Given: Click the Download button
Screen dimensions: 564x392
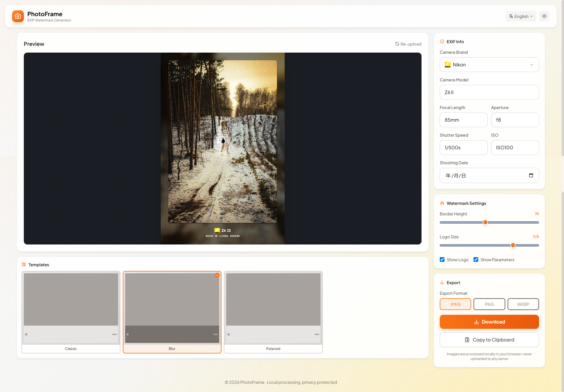Looking at the screenshot, I should click(x=489, y=322).
